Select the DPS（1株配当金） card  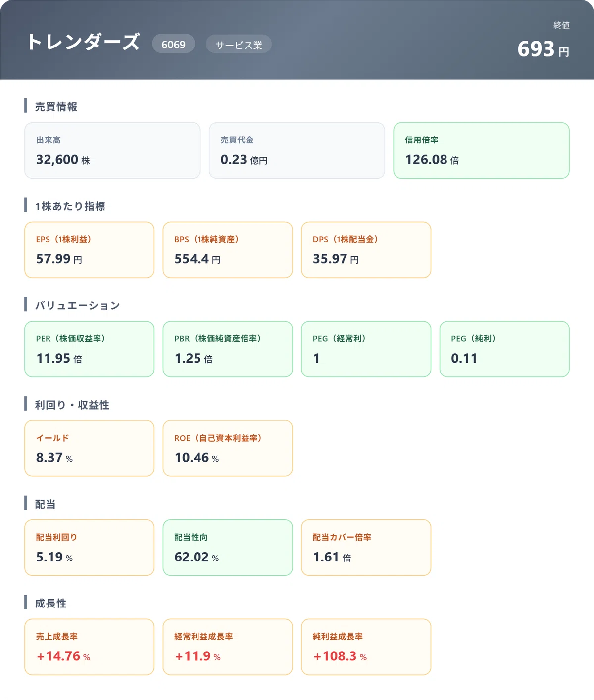(366, 250)
